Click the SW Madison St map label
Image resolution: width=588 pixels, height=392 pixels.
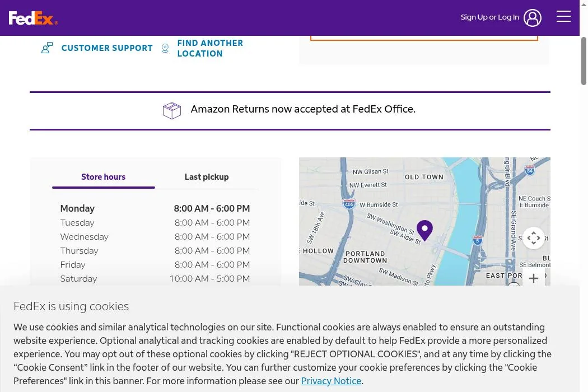coord(398,277)
